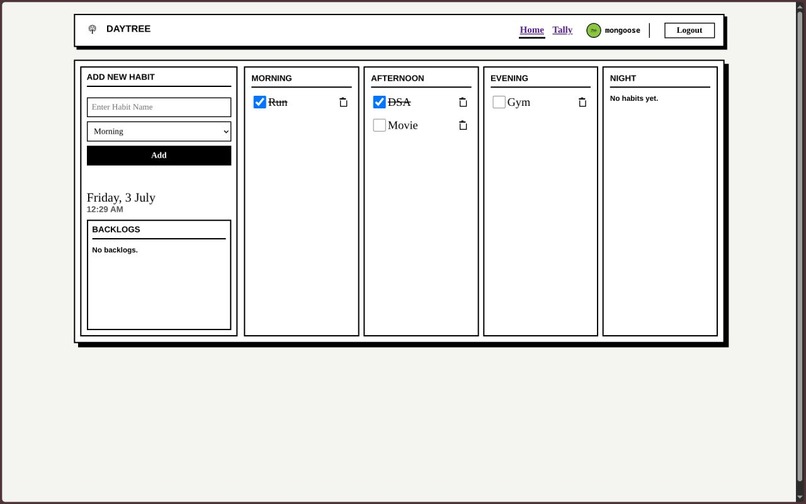The height and width of the screenshot is (504, 806).
Task: Uncheck the Run habit checkbox
Action: coord(260,102)
